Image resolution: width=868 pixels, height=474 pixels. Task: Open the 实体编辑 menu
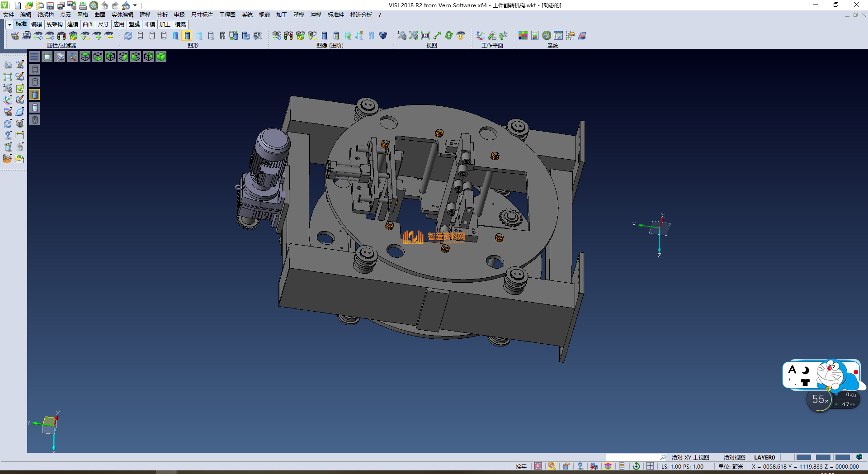[122, 15]
